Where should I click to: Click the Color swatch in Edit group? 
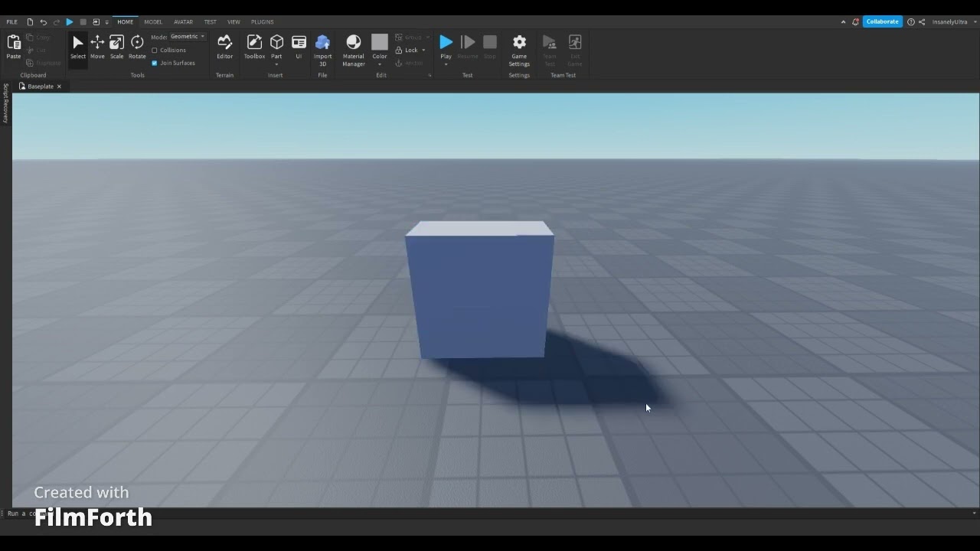click(x=380, y=43)
